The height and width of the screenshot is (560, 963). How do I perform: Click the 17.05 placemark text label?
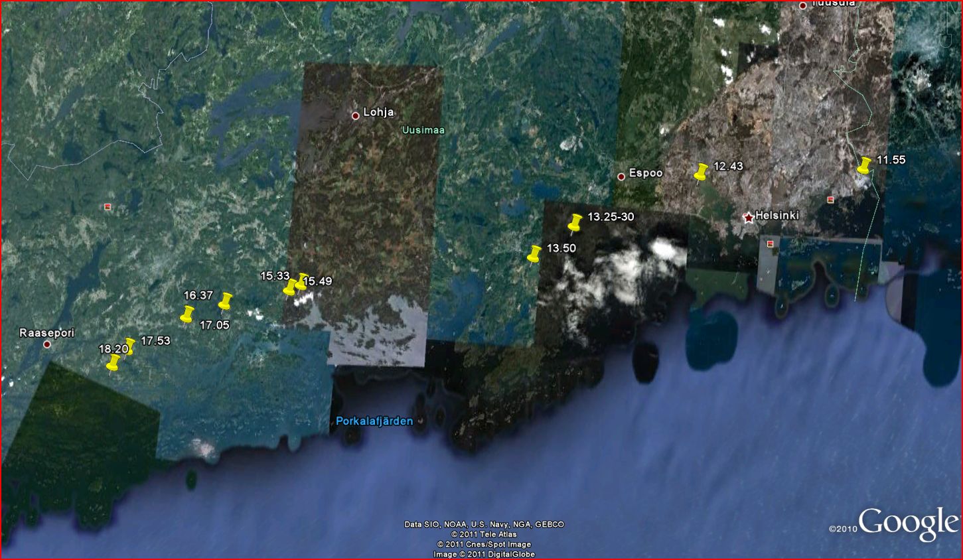214,325
